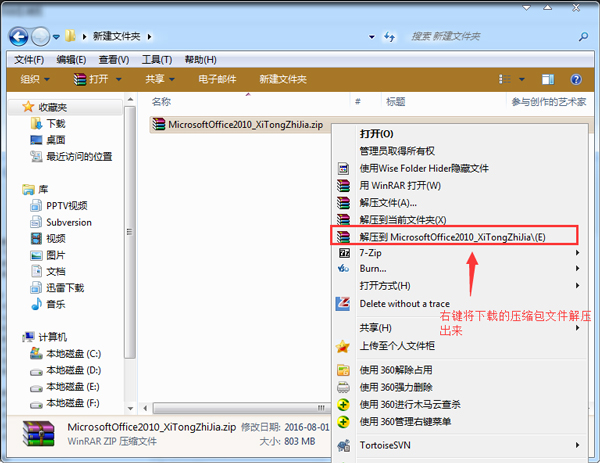Open the 文档 library
The height and width of the screenshot is (463, 600).
48,272
